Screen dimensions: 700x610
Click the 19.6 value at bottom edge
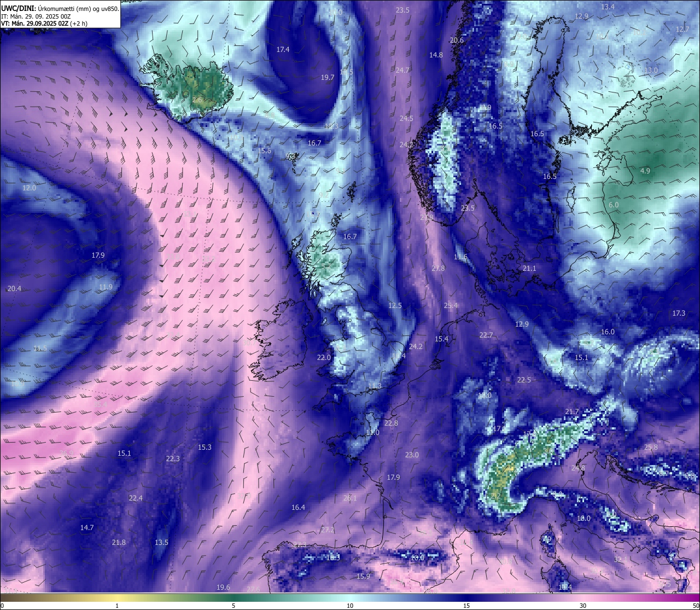coord(223,588)
